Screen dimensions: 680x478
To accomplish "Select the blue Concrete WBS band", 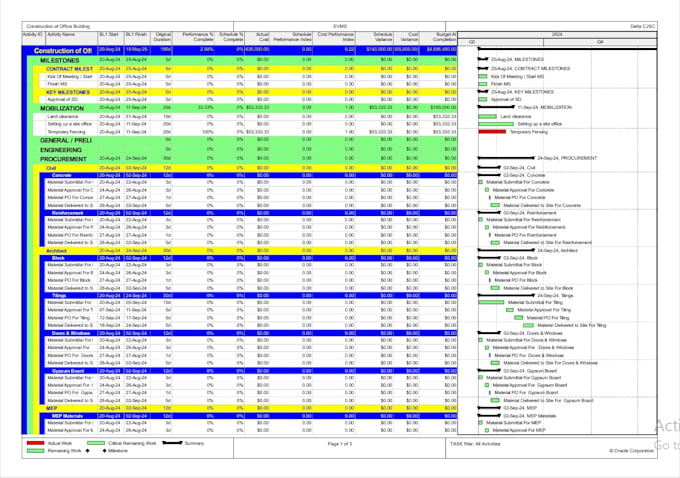I will [248, 175].
